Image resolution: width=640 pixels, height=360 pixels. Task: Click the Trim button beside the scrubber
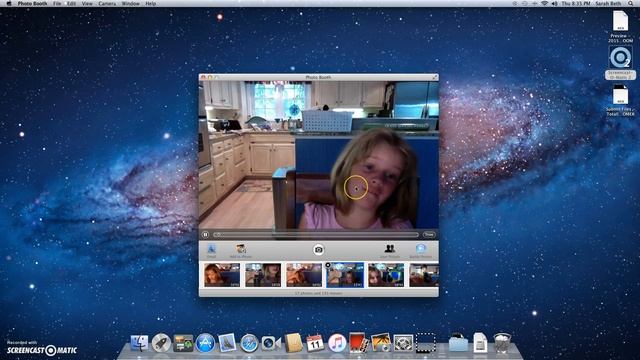pos(429,235)
